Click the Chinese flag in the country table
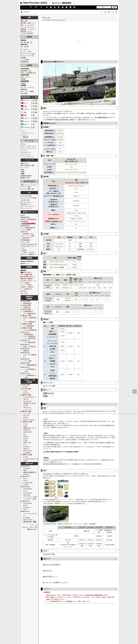 point(22,115)
